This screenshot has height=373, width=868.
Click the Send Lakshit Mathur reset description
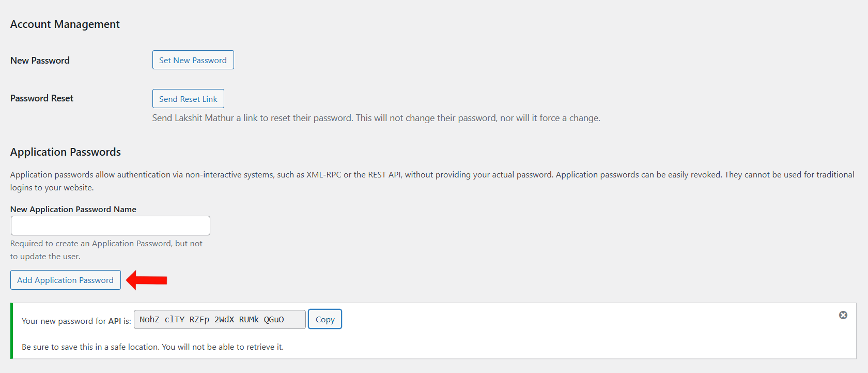tap(376, 118)
